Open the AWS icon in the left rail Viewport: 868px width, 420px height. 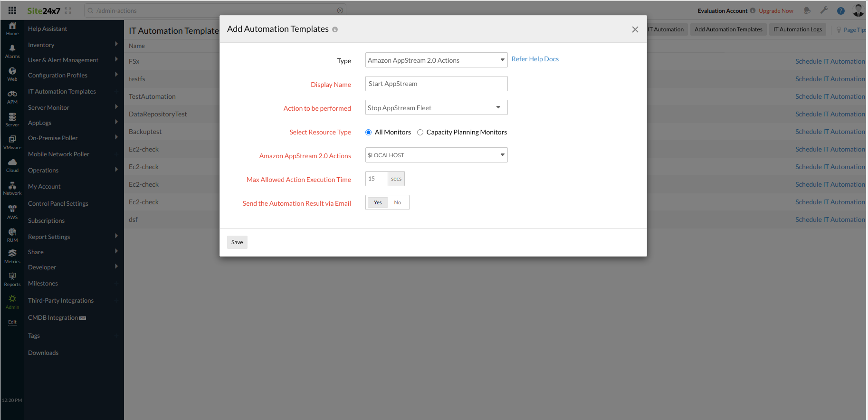(x=12, y=211)
